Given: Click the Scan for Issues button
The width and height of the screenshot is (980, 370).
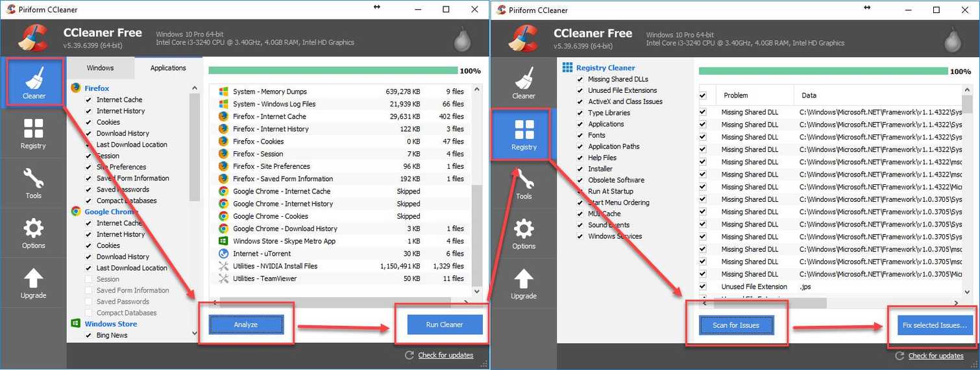Looking at the screenshot, I should (736, 325).
